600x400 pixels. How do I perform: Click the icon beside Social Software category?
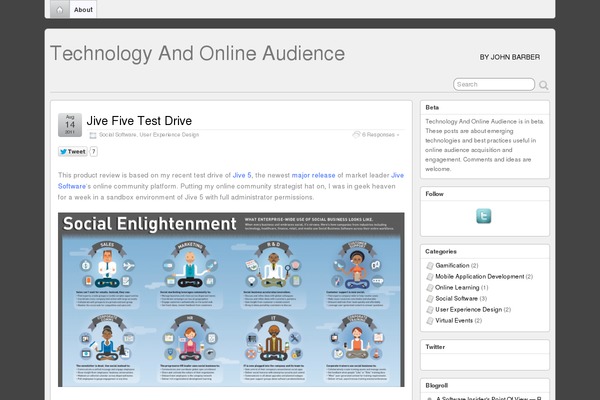click(x=430, y=299)
